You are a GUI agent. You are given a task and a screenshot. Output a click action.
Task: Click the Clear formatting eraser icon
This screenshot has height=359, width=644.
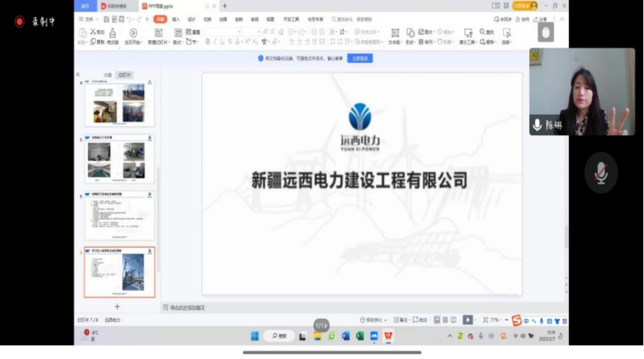pyautogui.click(x=281, y=31)
